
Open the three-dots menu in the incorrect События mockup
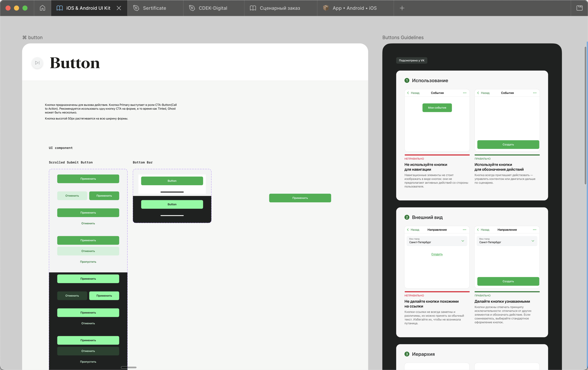464,93
